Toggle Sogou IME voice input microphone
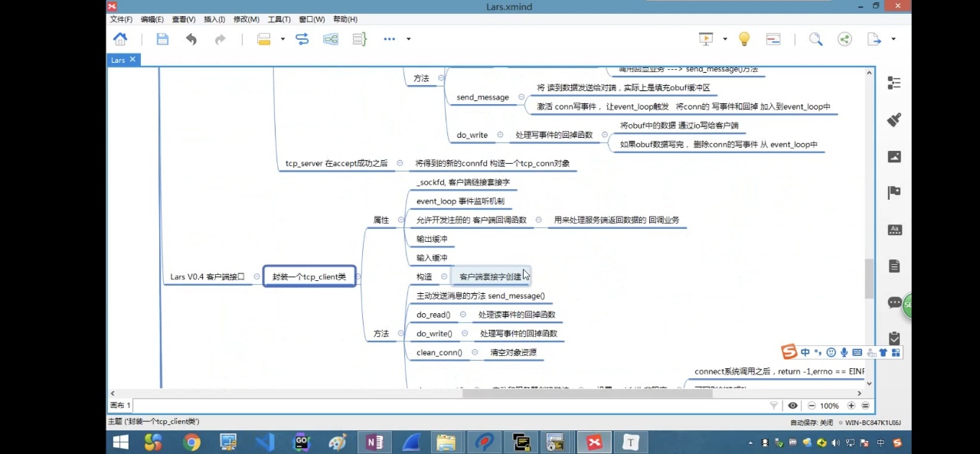The image size is (980, 454). tap(844, 352)
